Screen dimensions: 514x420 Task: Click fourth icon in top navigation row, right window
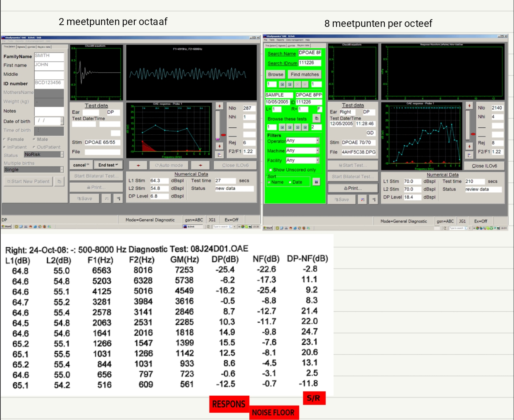(305, 84)
